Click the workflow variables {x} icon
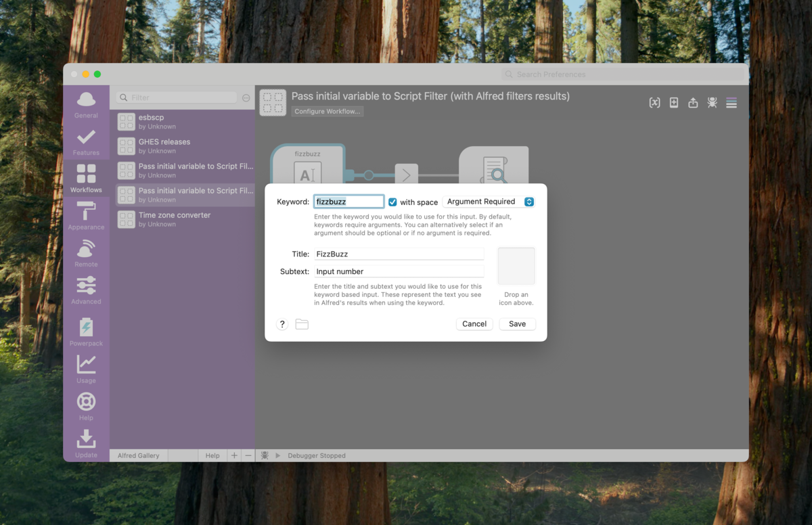812x525 pixels. [654, 103]
